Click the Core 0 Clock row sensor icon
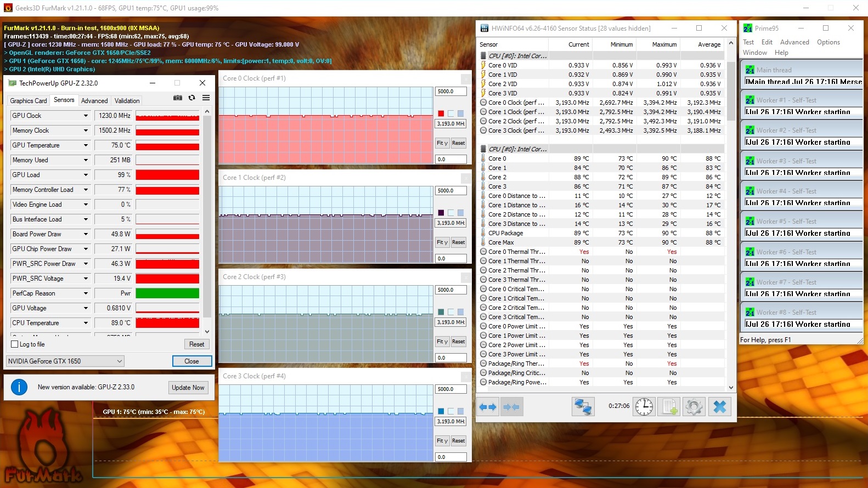 pos(483,103)
